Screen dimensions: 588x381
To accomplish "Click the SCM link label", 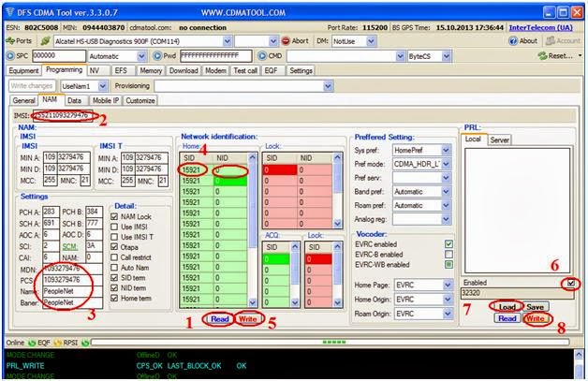I will 70,247.
